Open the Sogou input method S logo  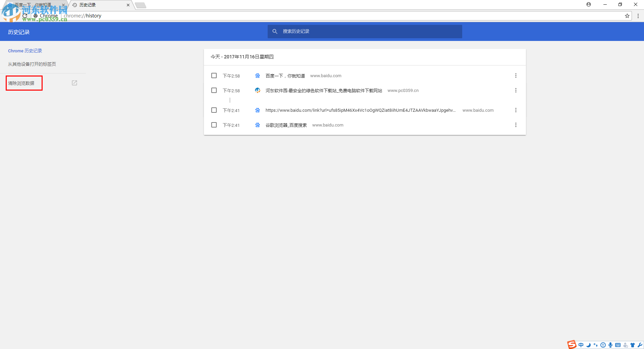point(572,345)
